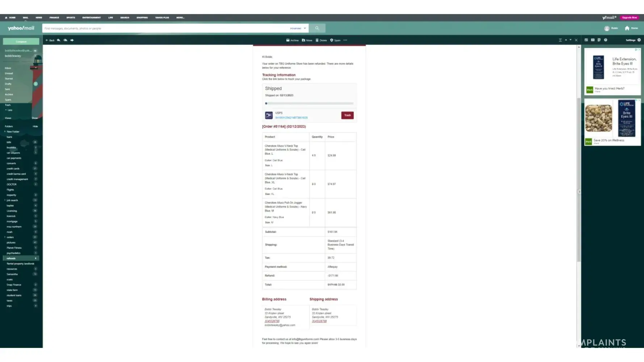Viewport: 644px width, 362px height.
Task: Click the shipping progress bar
Action: coord(309,104)
